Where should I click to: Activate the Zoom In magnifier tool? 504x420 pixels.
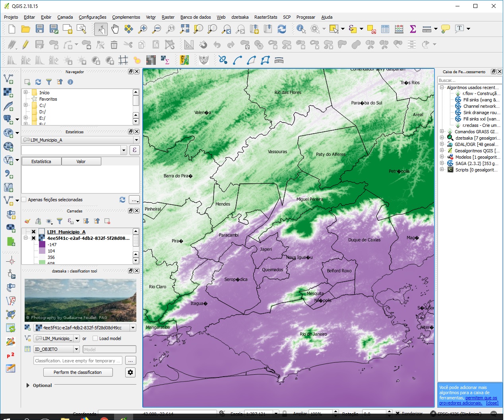(143, 29)
